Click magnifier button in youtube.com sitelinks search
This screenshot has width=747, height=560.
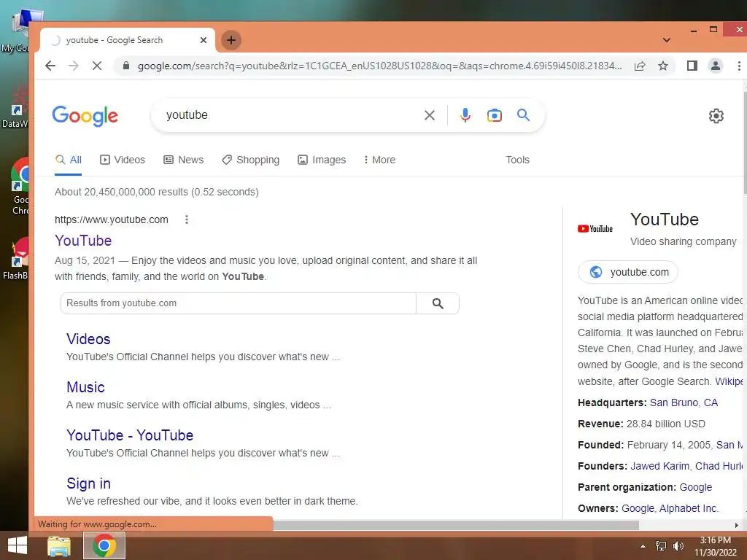(438, 303)
